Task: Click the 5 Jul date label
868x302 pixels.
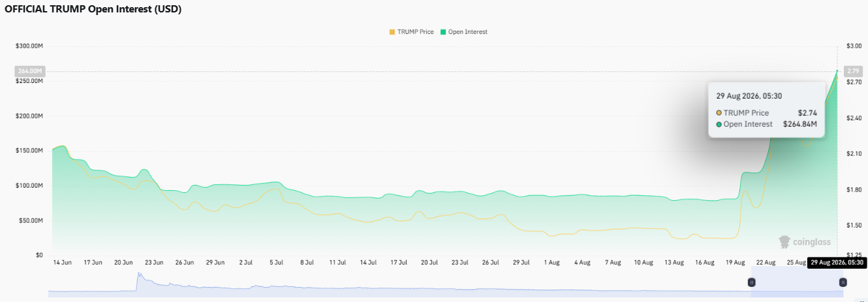Action: tap(277, 262)
